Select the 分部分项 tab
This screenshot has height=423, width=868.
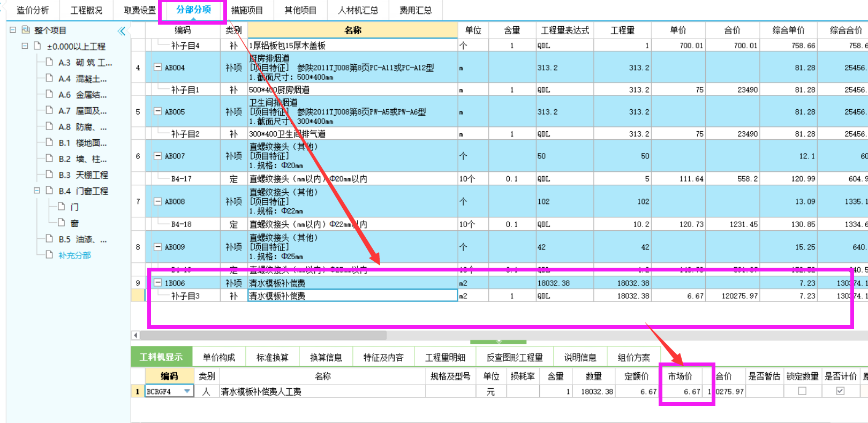coord(193,10)
